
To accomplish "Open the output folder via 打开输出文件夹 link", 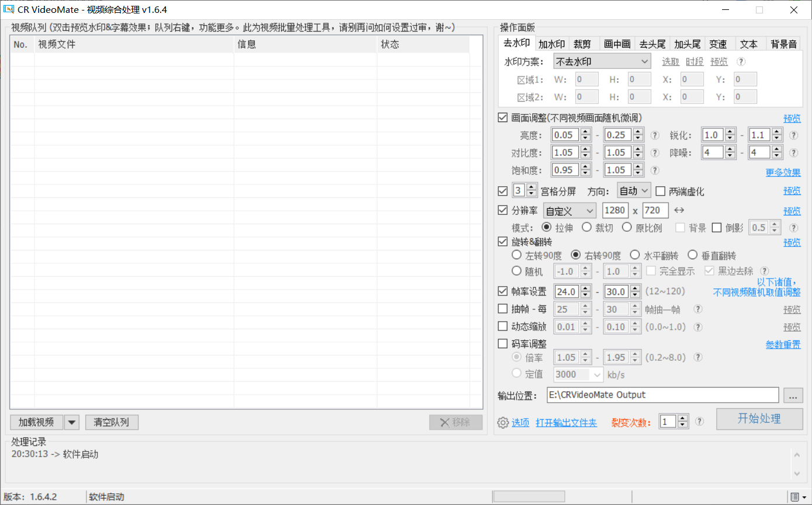I will [566, 422].
